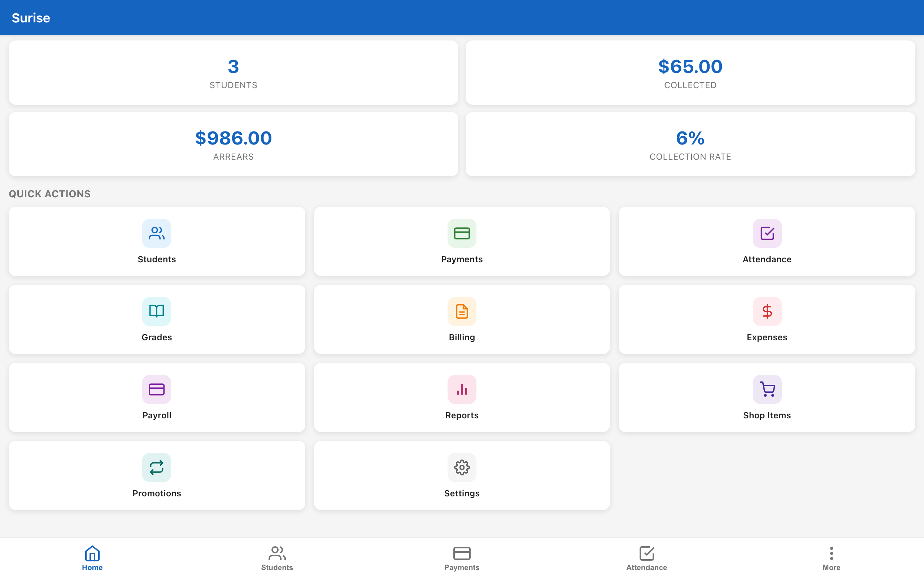Select the 3 Students stat card
The width and height of the screenshot is (924, 578).
(233, 73)
